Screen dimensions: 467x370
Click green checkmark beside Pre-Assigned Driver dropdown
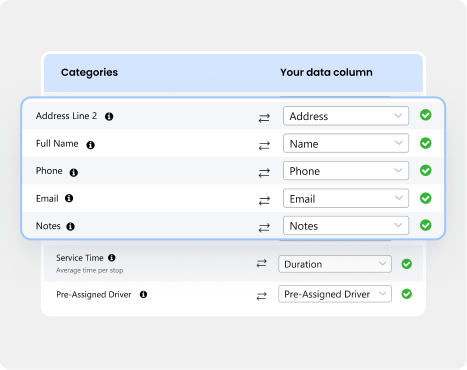click(x=407, y=294)
